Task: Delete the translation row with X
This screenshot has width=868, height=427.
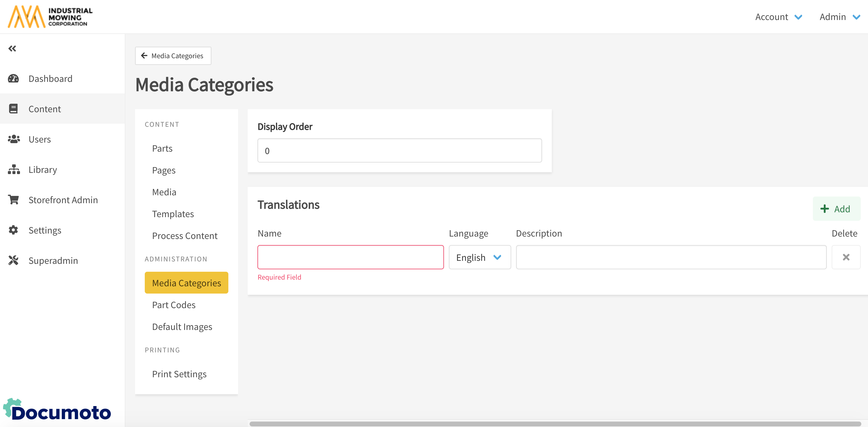Action: (x=846, y=257)
